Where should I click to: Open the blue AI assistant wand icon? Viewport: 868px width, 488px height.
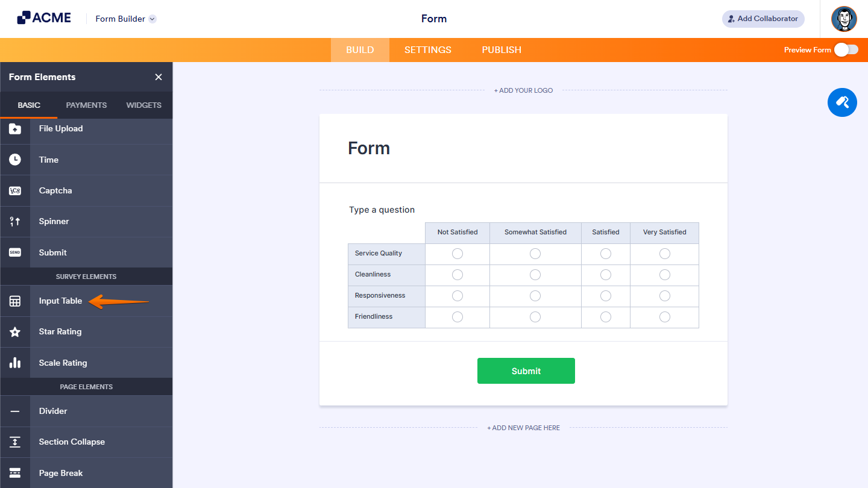(842, 102)
